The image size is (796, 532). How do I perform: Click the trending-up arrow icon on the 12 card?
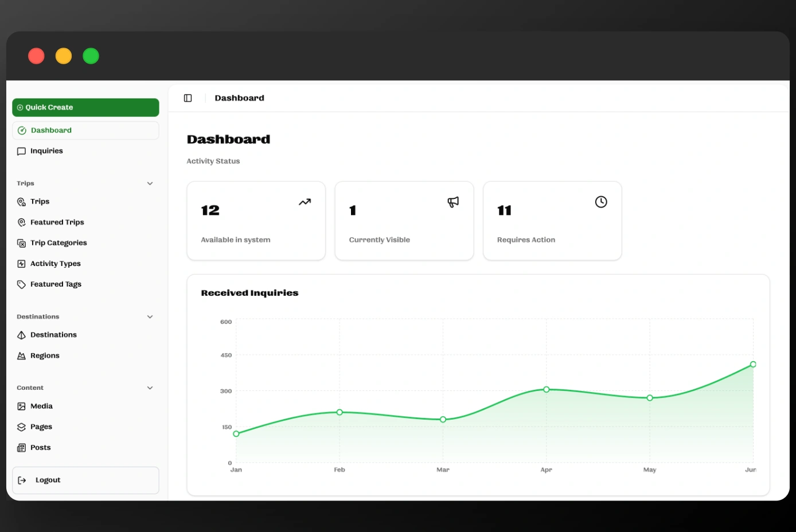point(305,202)
